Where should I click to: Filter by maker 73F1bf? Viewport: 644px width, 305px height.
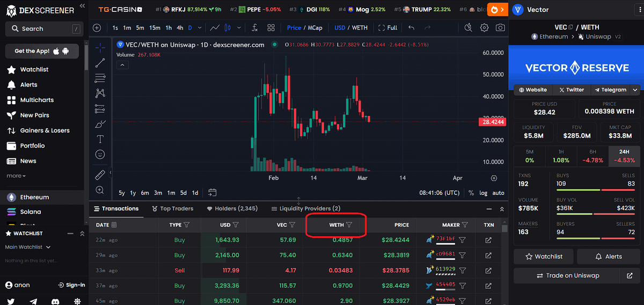pyautogui.click(x=462, y=240)
